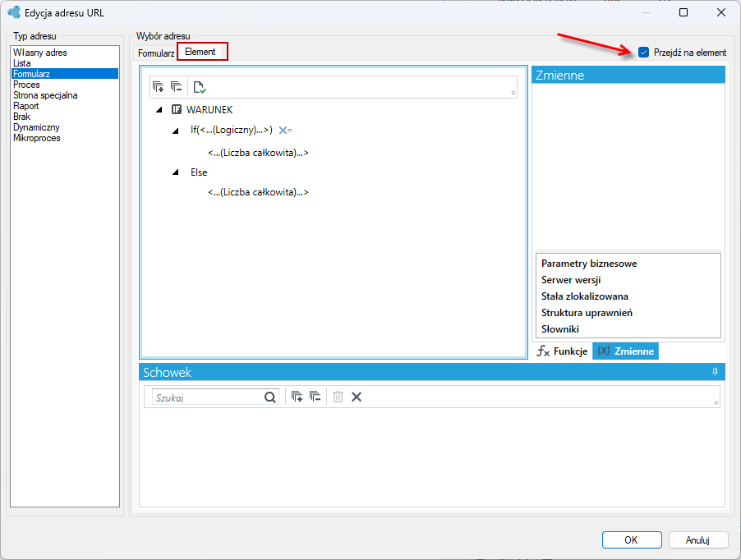Select Brak address type
741x560 pixels.
(65, 117)
